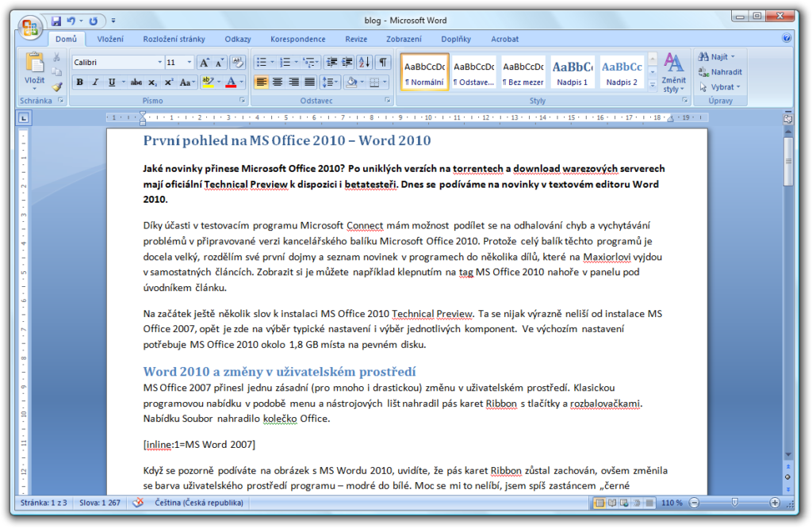Align text right
Viewport: 812px width, 528px height.
(x=293, y=82)
